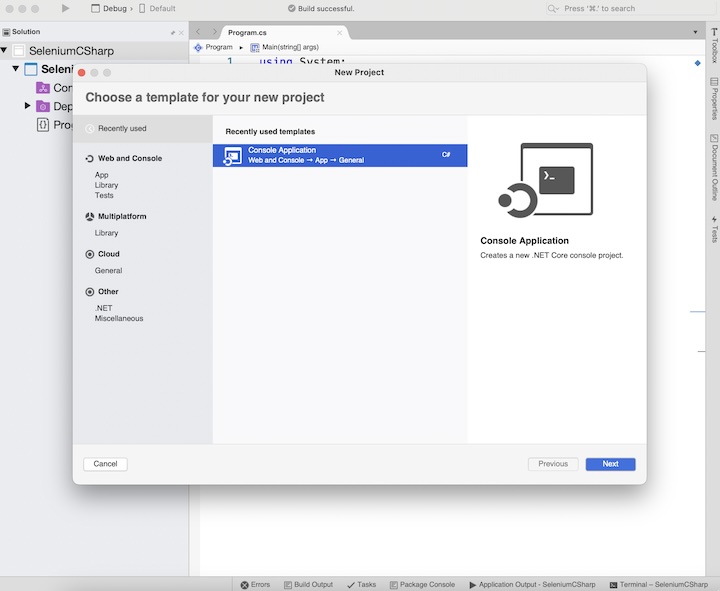Click the Other category heading
Screen dimensions: 720x591
(x=108, y=292)
